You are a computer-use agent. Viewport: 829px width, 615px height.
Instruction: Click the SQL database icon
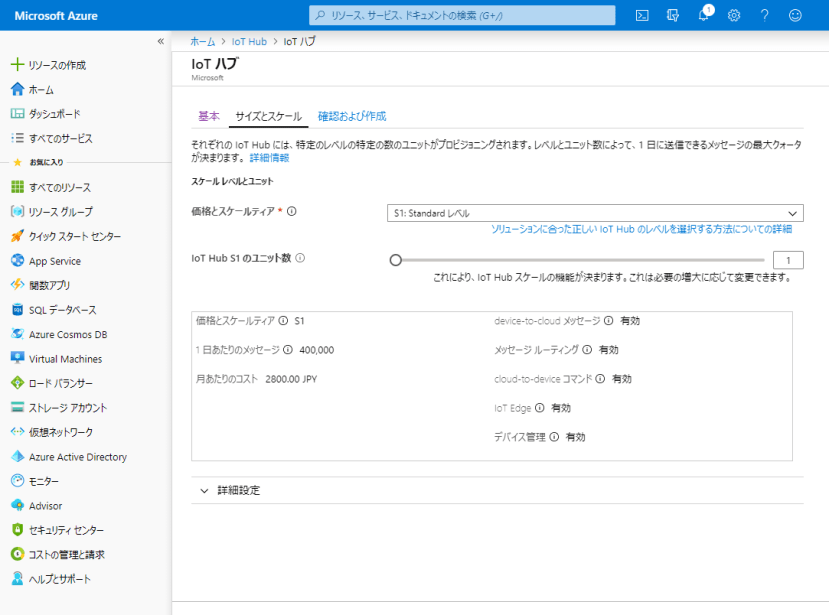pos(17,309)
